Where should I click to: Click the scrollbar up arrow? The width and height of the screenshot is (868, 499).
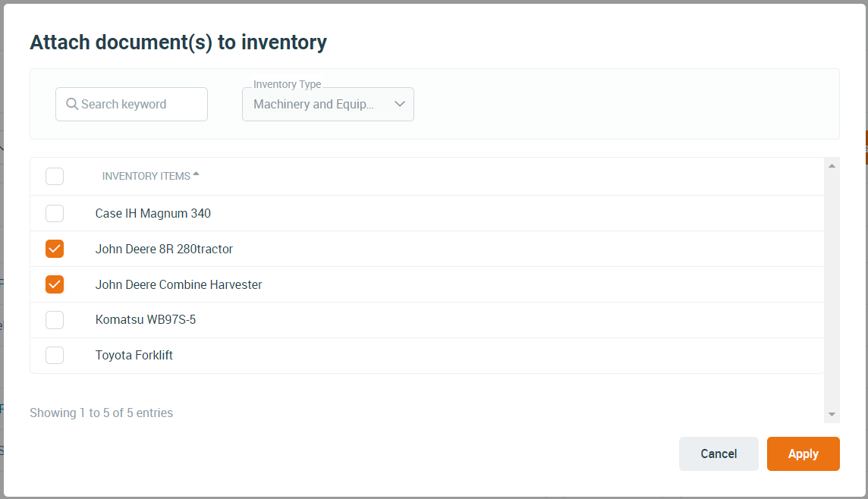tap(832, 166)
